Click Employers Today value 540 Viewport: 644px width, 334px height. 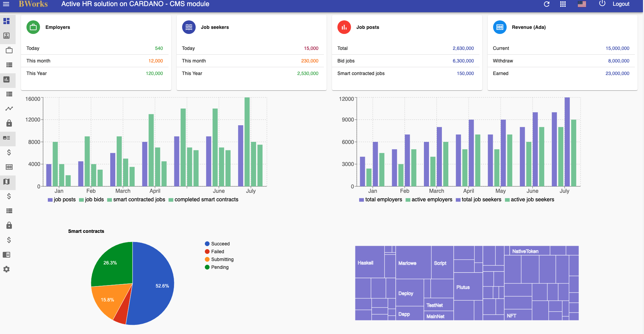tap(159, 48)
